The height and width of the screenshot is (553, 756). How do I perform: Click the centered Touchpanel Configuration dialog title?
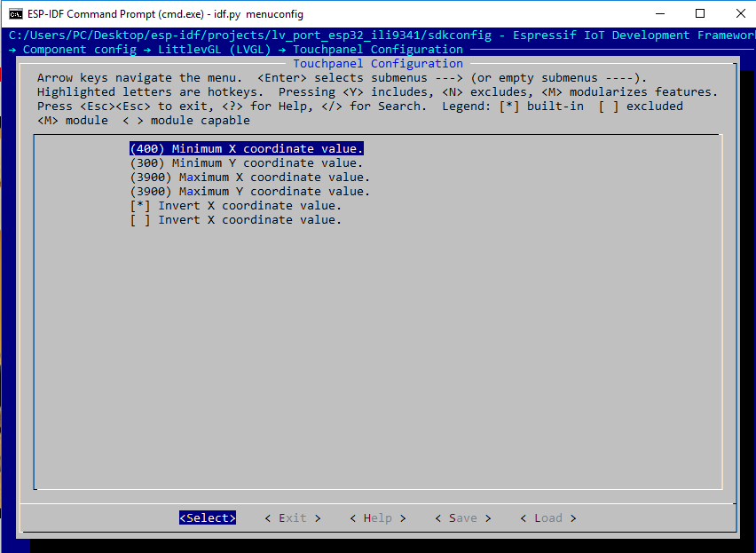(x=378, y=64)
